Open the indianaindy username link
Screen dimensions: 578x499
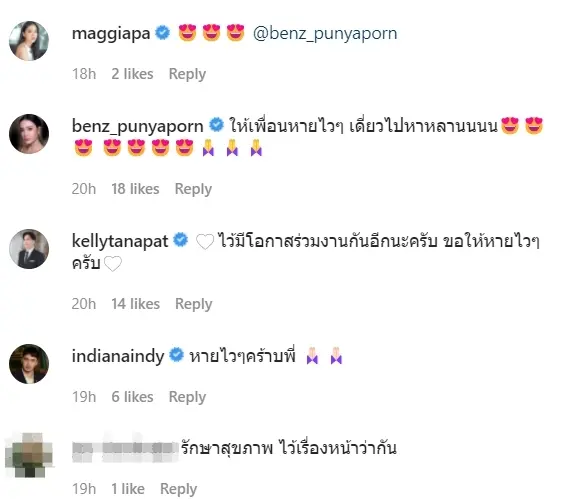click(x=118, y=356)
